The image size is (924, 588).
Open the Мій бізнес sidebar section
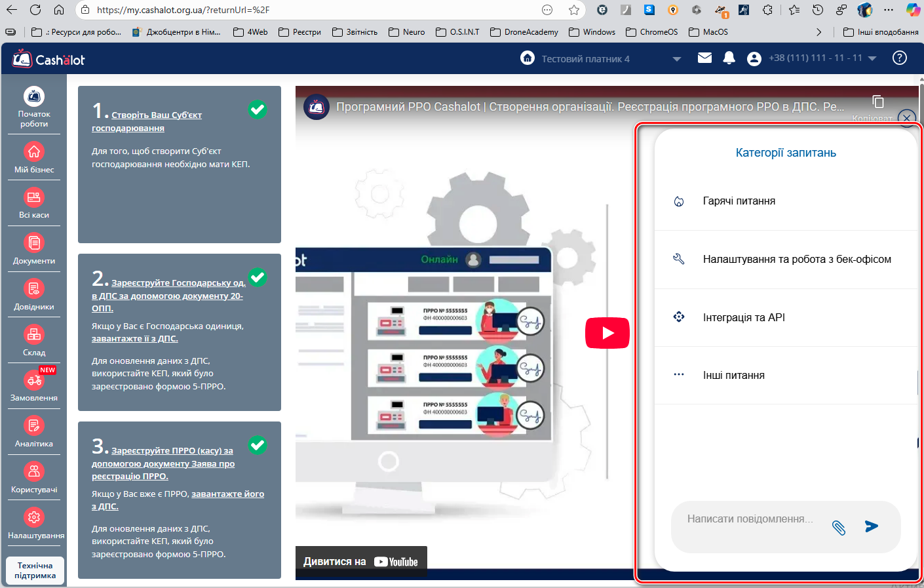point(34,158)
